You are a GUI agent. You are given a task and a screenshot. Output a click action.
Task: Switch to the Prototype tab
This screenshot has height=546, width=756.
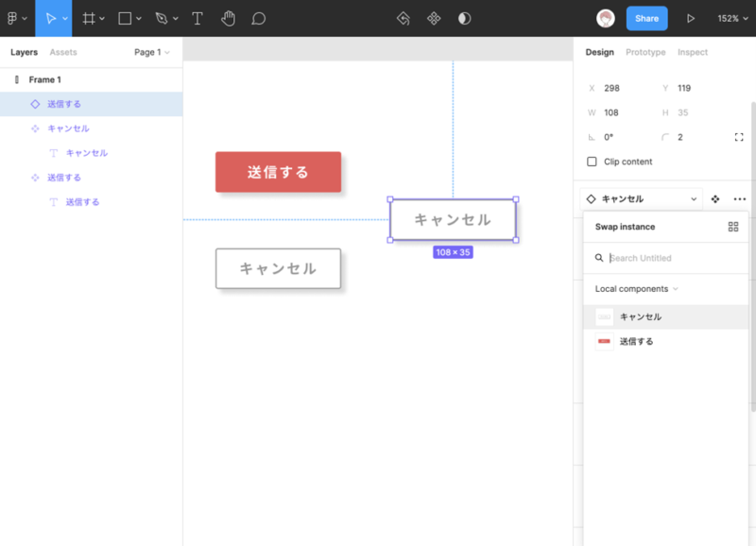point(645,52)
